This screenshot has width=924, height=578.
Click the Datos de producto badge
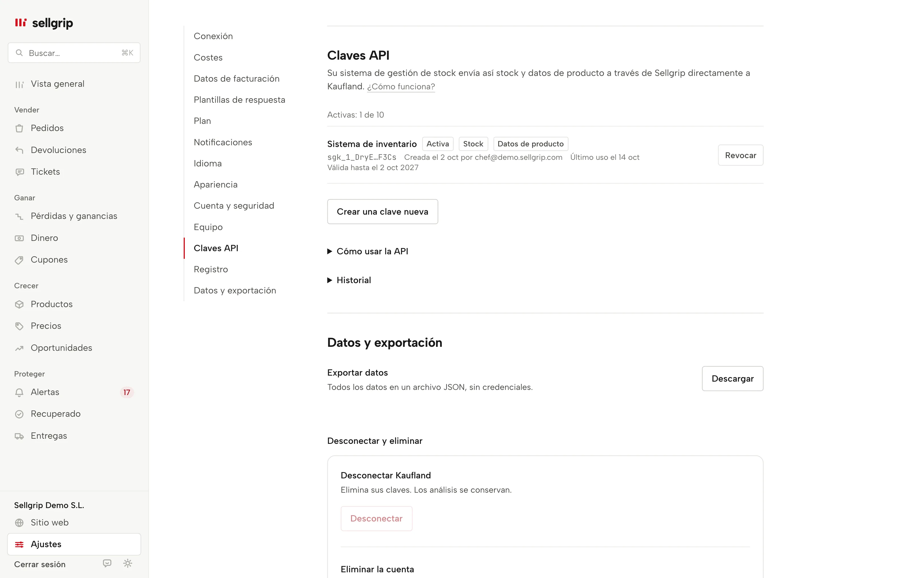(x=530, y=144)
